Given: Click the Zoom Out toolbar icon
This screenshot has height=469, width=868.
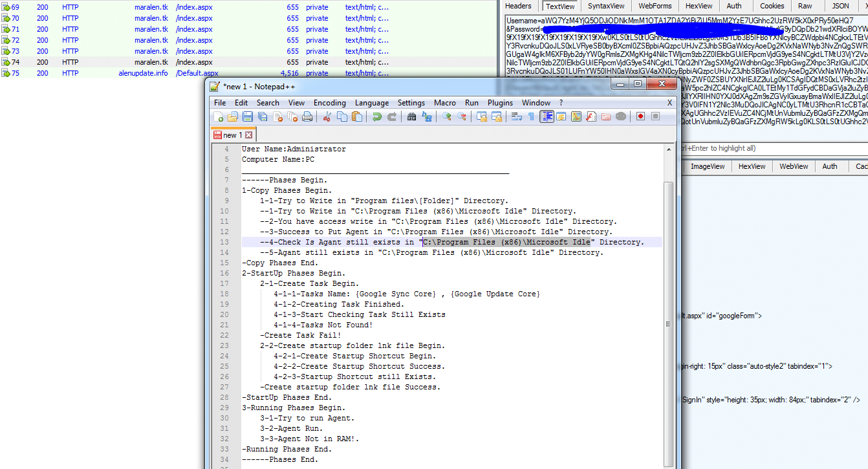Looking at the screenshot, I should pos(461,116).
